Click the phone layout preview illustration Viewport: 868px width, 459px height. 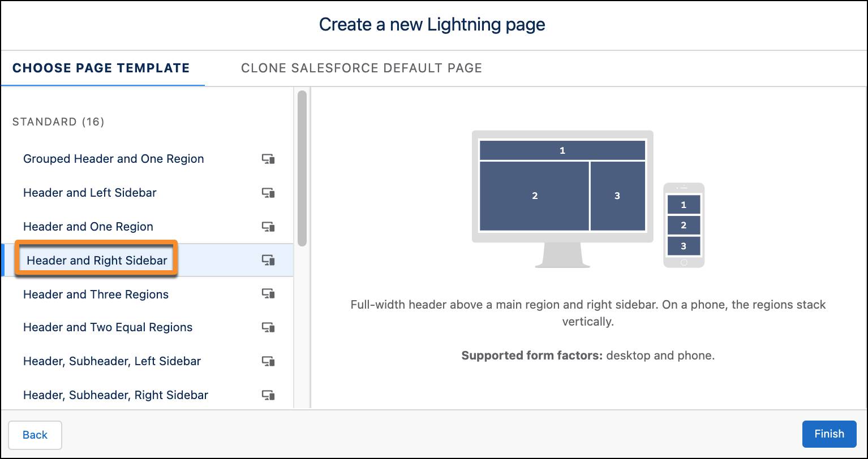(x=684, y=225)
